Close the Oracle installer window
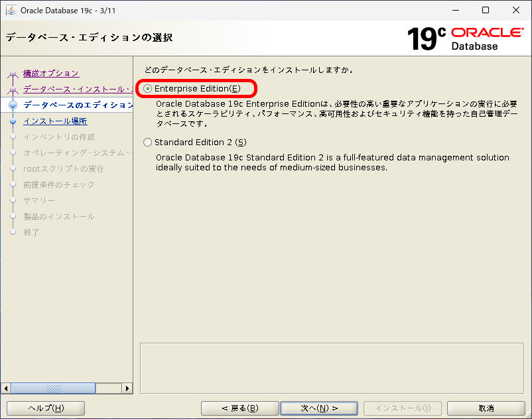The height and width of the screenshot is (419, 532). click(x=515, y=10)
